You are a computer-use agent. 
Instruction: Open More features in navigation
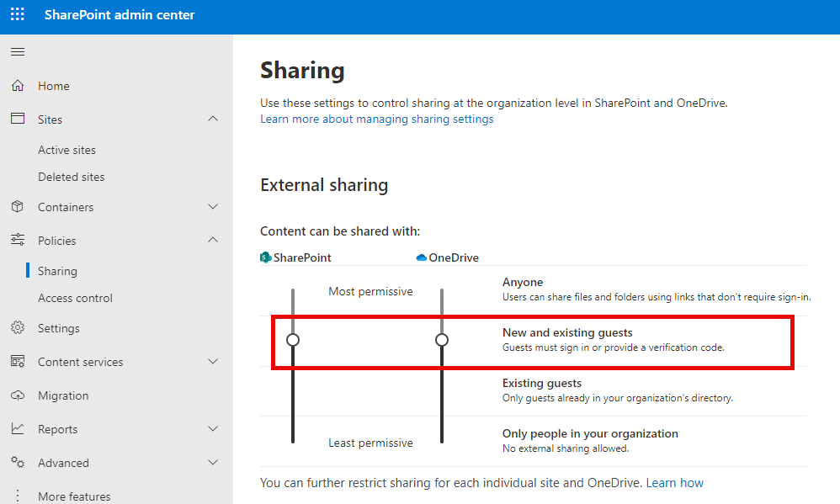[74, 496]
